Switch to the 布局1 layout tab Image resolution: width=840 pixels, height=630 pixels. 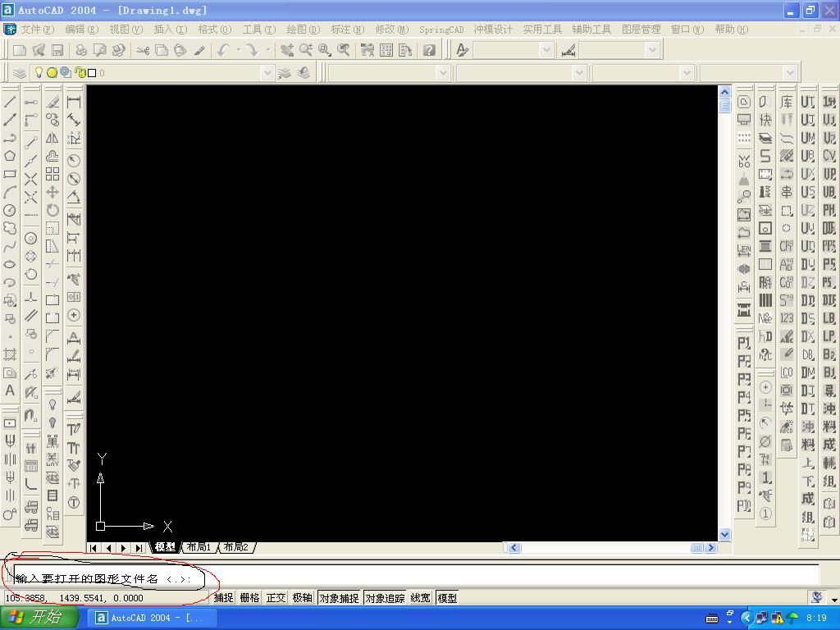pos(199,547)
